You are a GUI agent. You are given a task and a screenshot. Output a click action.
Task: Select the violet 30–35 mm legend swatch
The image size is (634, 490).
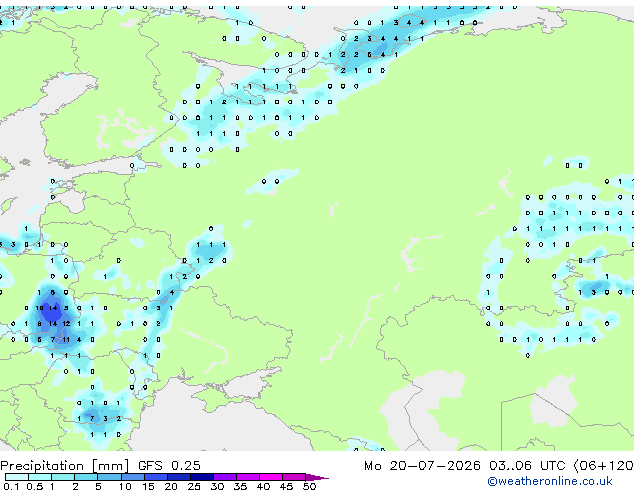pos(225,477)
